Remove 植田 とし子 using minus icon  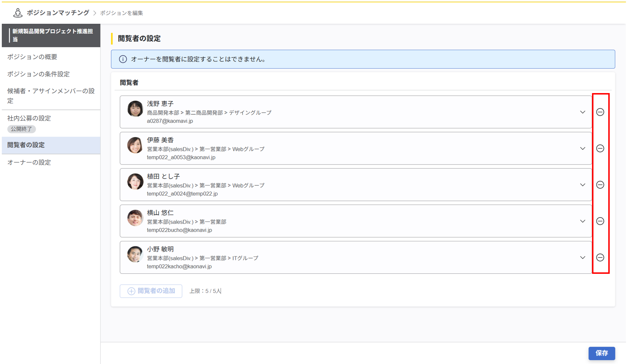point(600,185)
